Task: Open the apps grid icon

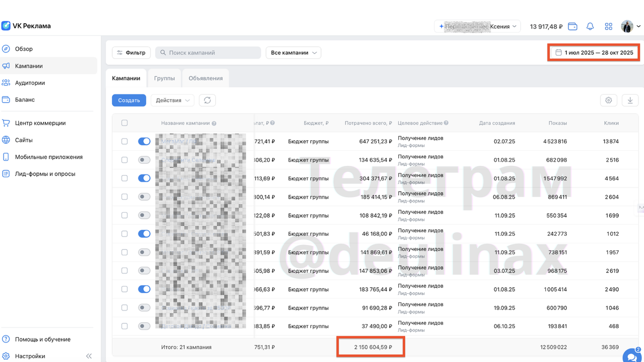Action: [x=609, y=26]
